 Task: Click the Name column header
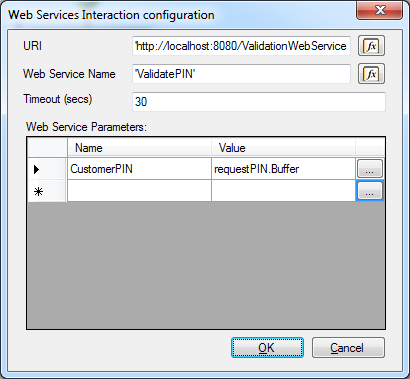(139, 148)
